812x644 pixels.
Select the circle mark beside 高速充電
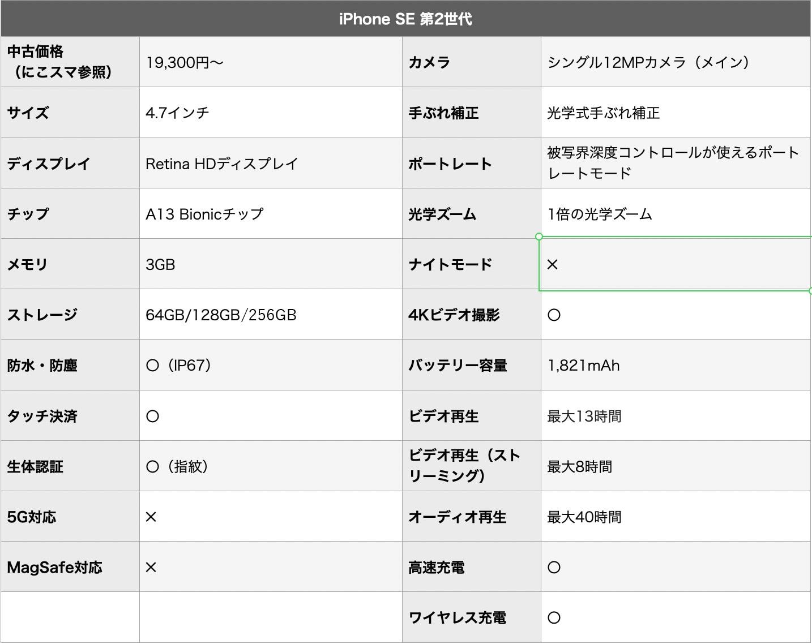pos(554,567)
